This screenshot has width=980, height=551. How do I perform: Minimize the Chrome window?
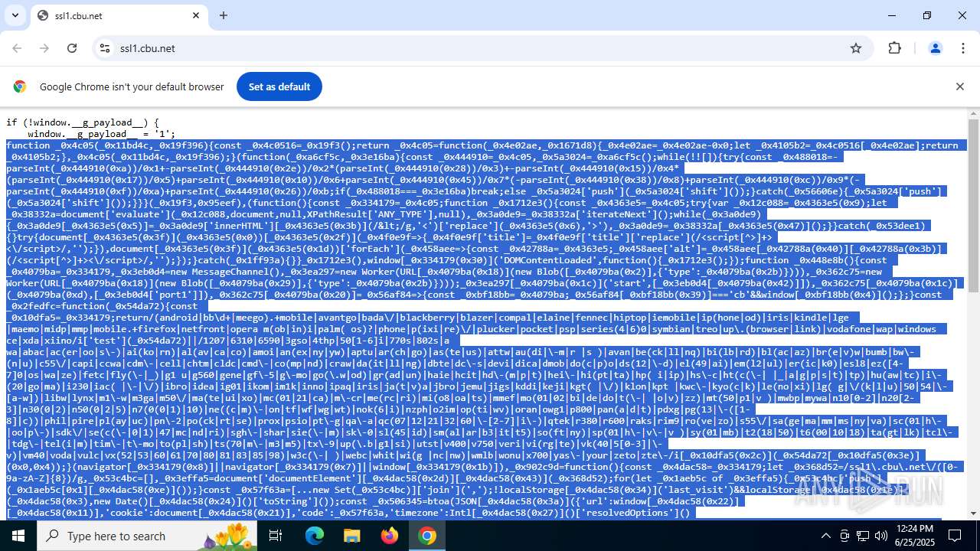892,15
